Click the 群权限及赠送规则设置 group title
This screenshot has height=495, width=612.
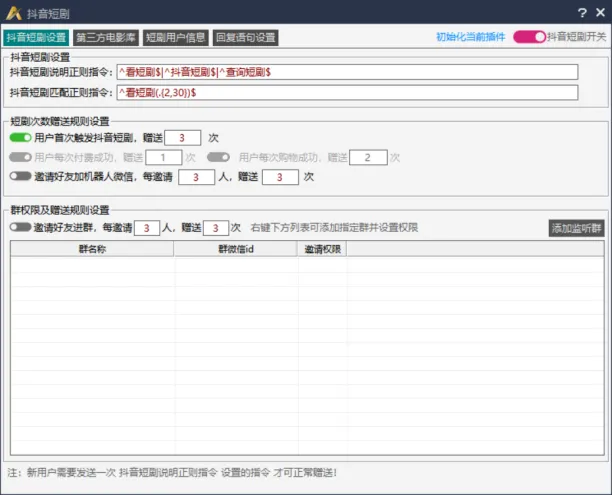pos(60,210)
